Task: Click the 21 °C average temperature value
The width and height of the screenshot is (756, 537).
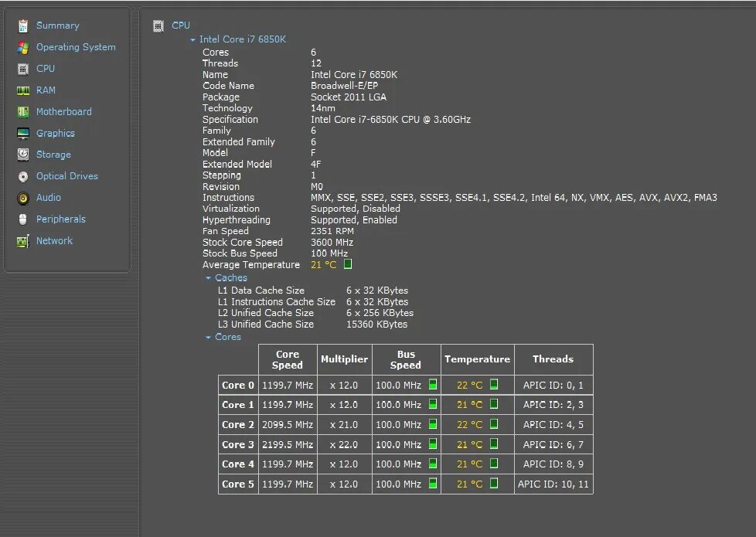Action: [x=324, y=265]
